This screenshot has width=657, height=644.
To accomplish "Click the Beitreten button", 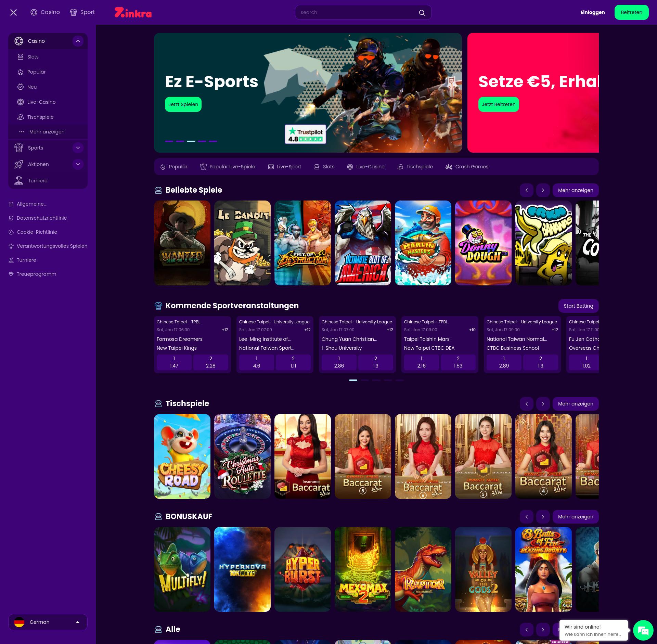I will click(x=631, y=12).
